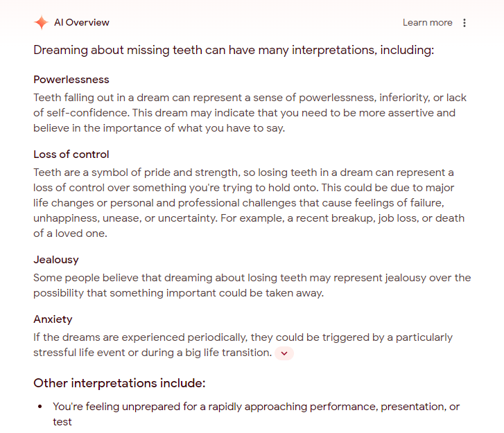This screenshot has height=433, width=504.
Task: Click the 'possibility that something important' line
Action: tap(178, 293)
